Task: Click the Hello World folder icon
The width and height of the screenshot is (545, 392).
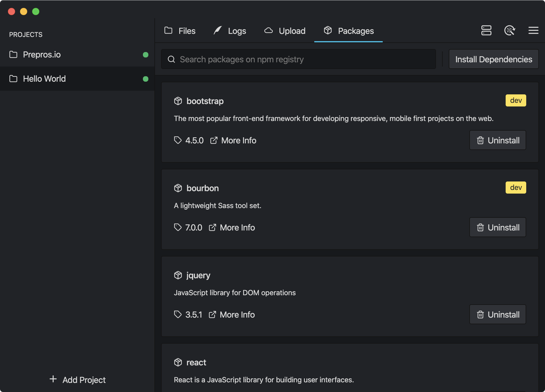Action: click(x=13, y=79)
